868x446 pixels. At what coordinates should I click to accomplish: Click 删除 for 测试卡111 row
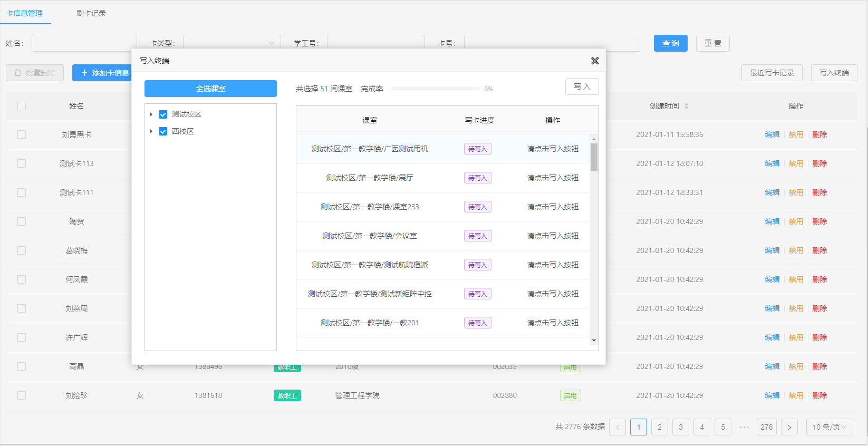pyautogui.click(x=819, y=192)
